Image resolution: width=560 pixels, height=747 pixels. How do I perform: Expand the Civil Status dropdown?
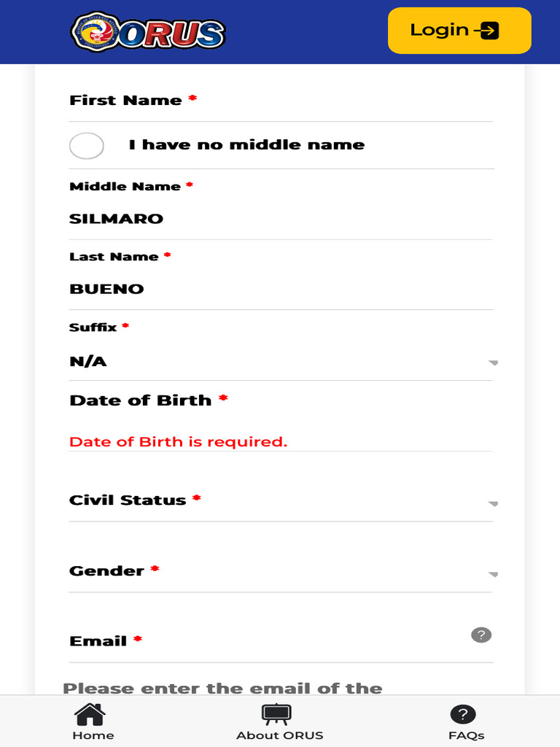point(281,501)
